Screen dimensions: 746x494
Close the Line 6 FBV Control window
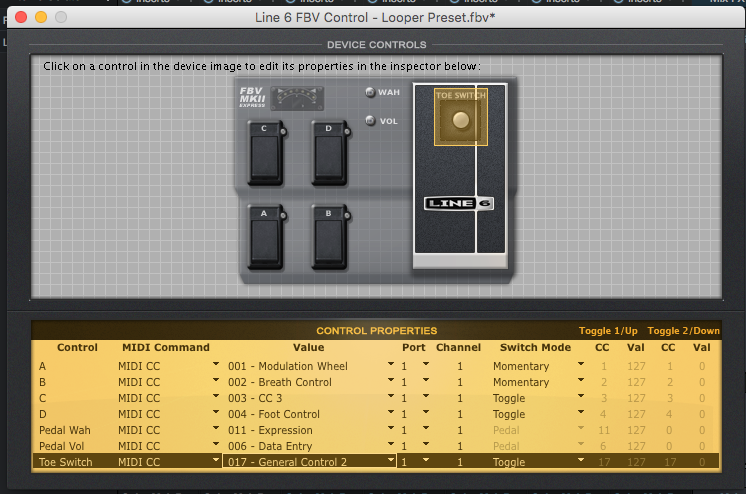21,18
